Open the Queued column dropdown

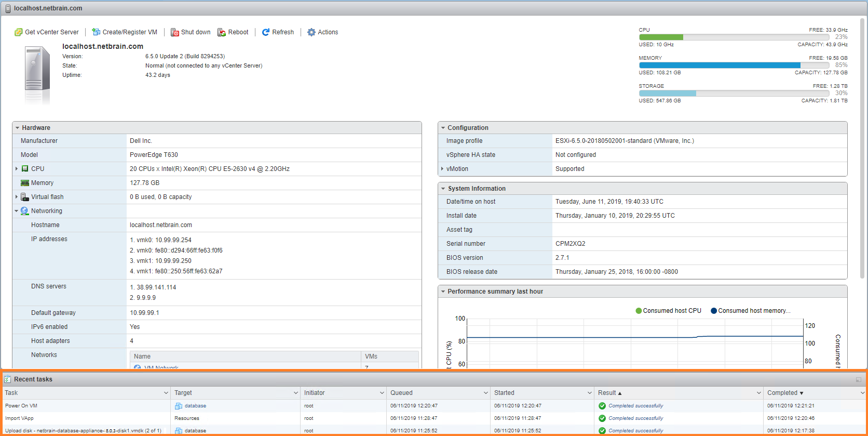point(486,393)
